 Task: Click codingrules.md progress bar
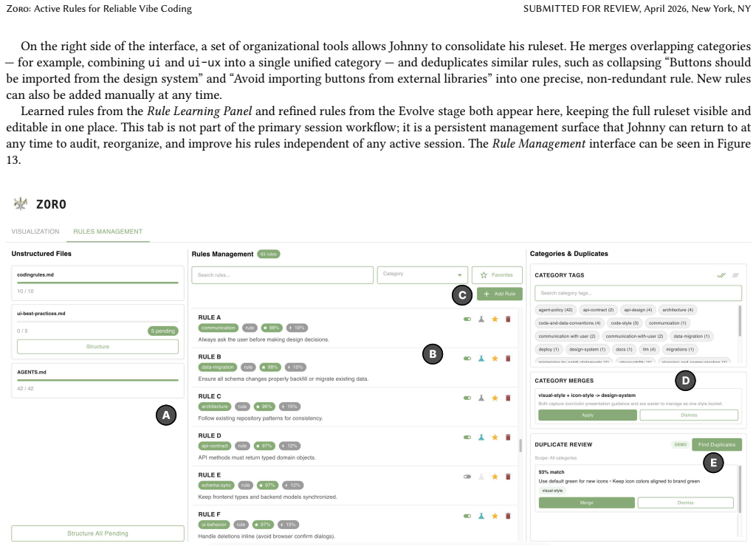(x=97, y=283)
